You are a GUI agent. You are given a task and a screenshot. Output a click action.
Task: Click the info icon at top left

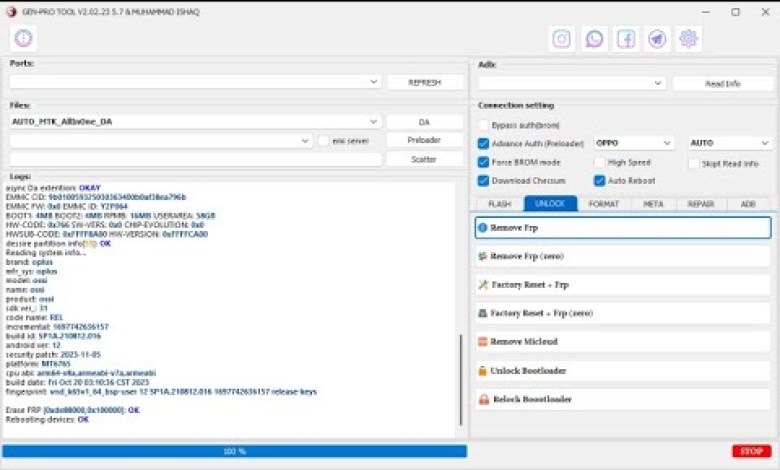click(x=23, y=38)
